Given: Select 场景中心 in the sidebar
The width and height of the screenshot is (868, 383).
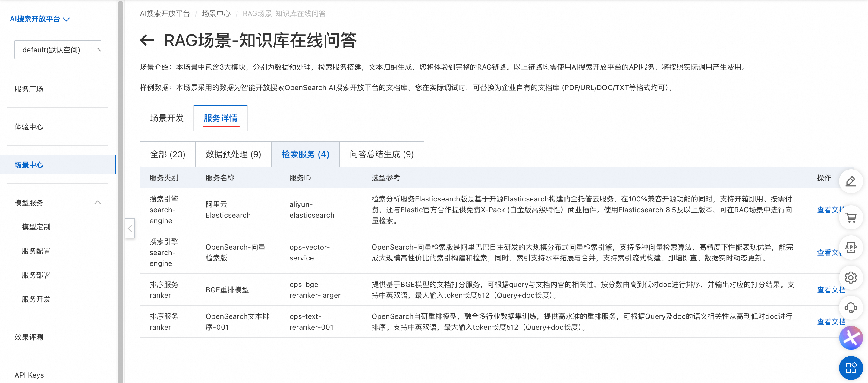Looking at the screenshot, I should tap(58, 165).
